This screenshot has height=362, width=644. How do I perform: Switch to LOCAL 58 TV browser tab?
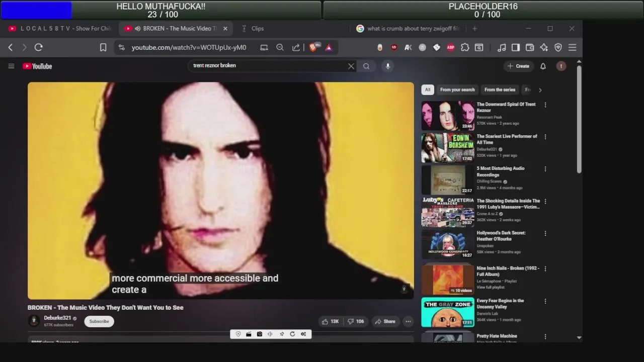pos(59,29)
